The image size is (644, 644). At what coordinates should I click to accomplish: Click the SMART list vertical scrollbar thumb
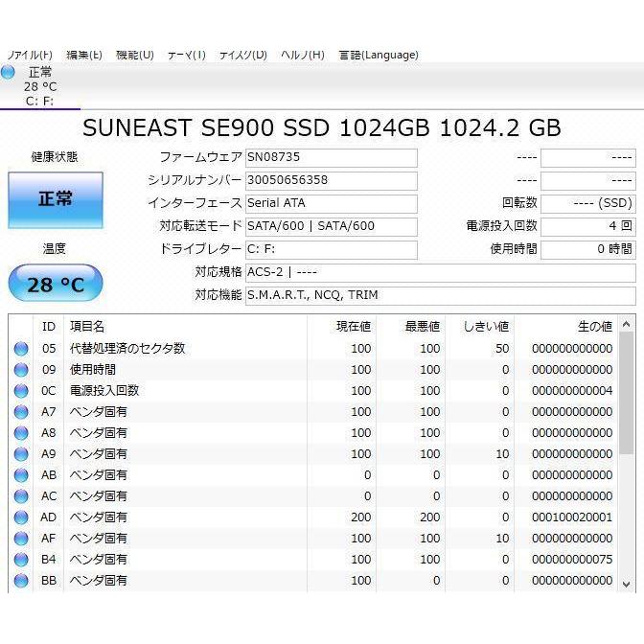pyautogui.click(x=627, y=393)
